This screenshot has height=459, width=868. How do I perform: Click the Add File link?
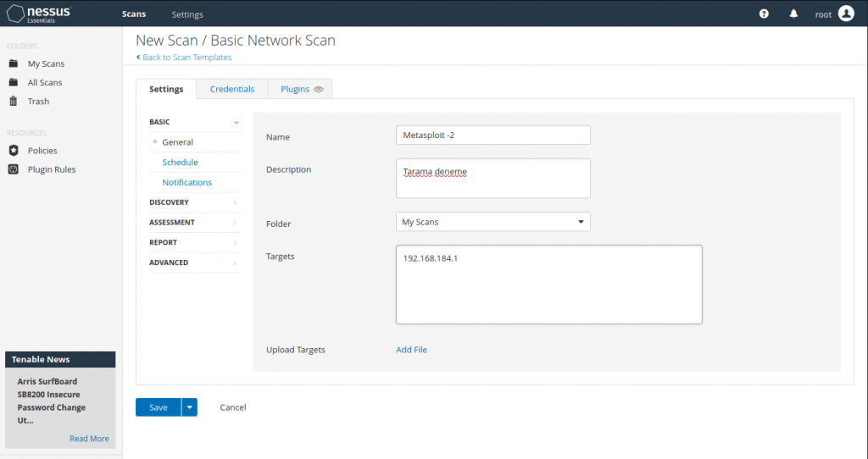[x=411, y=350]
